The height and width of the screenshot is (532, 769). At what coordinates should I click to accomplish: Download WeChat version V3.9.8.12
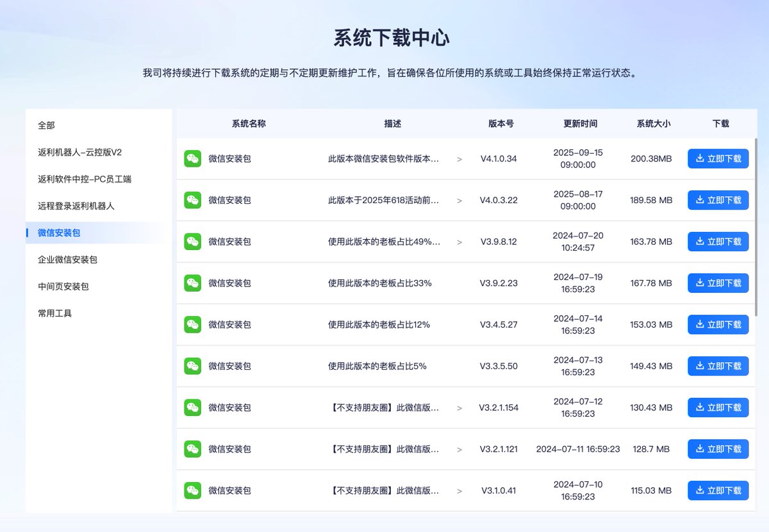[718, 242]
